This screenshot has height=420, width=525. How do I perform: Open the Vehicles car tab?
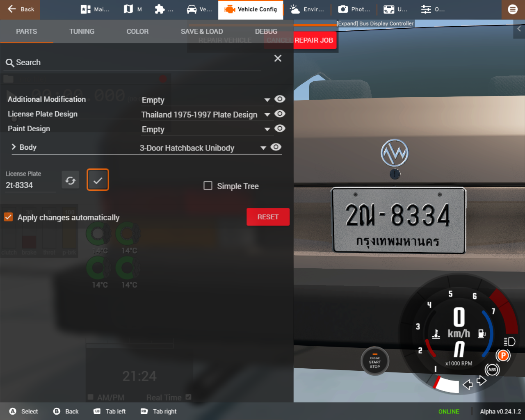(x=199, y=9)
